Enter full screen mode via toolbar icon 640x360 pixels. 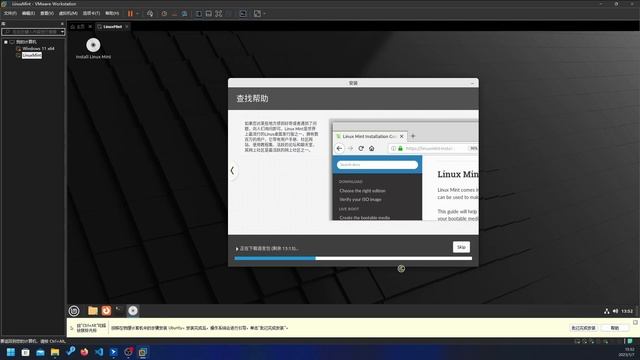click(x=219, y=13)
